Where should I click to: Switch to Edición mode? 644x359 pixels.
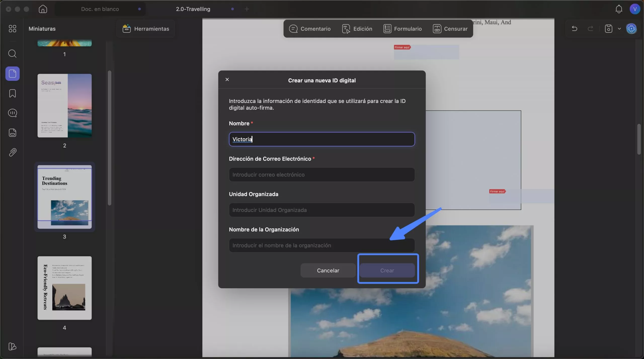point(357,29)
